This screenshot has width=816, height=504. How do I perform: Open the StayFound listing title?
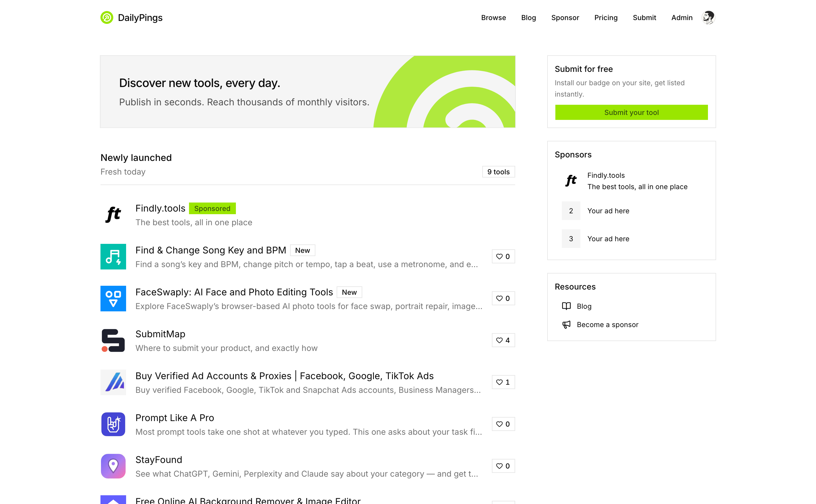pyautogui.click(x=159, y=460)
